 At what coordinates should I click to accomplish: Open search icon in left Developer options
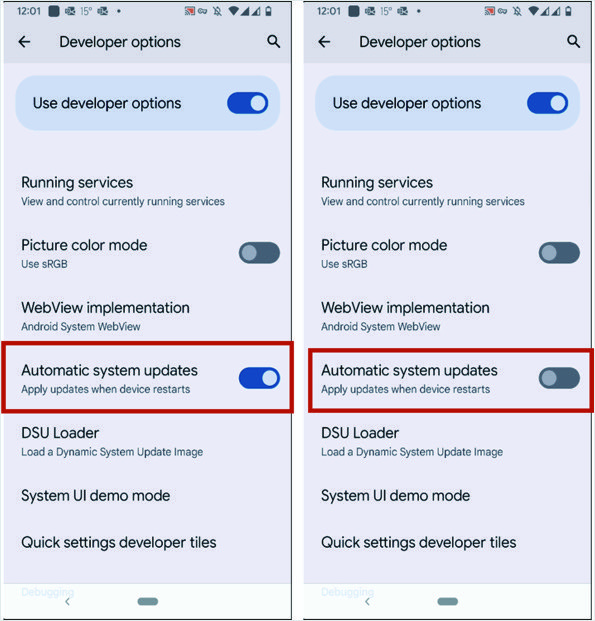coord(273,41)
